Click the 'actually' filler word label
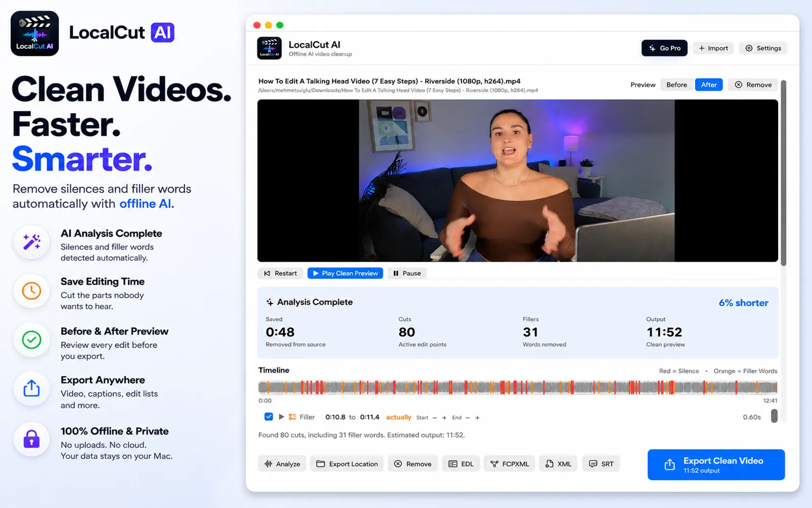The width and height of the screenshot is (812, 508). point(398,417)
